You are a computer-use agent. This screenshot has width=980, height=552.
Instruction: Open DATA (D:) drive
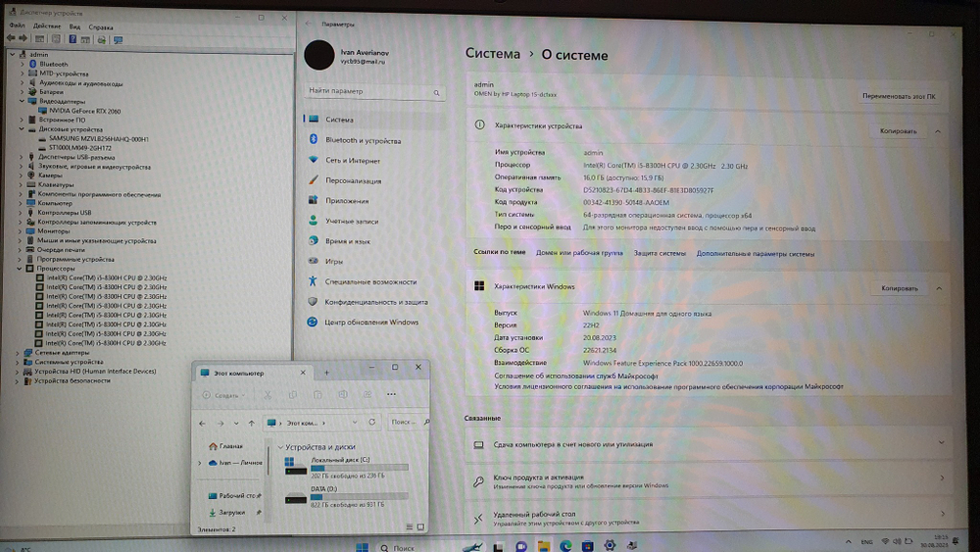click(346, 497)
